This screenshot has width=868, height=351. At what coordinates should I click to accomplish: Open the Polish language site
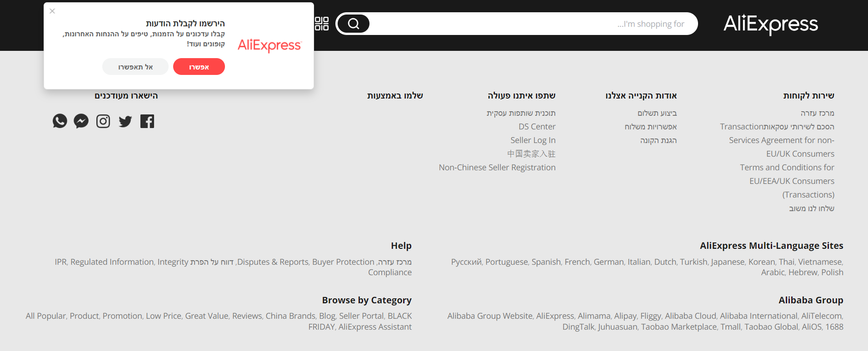(833, 272)
